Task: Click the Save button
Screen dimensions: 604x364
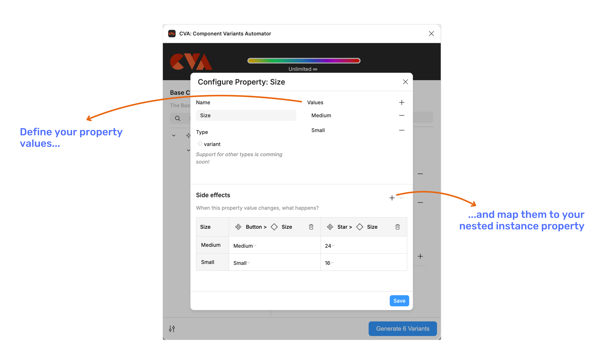Action: coord(399,301)
